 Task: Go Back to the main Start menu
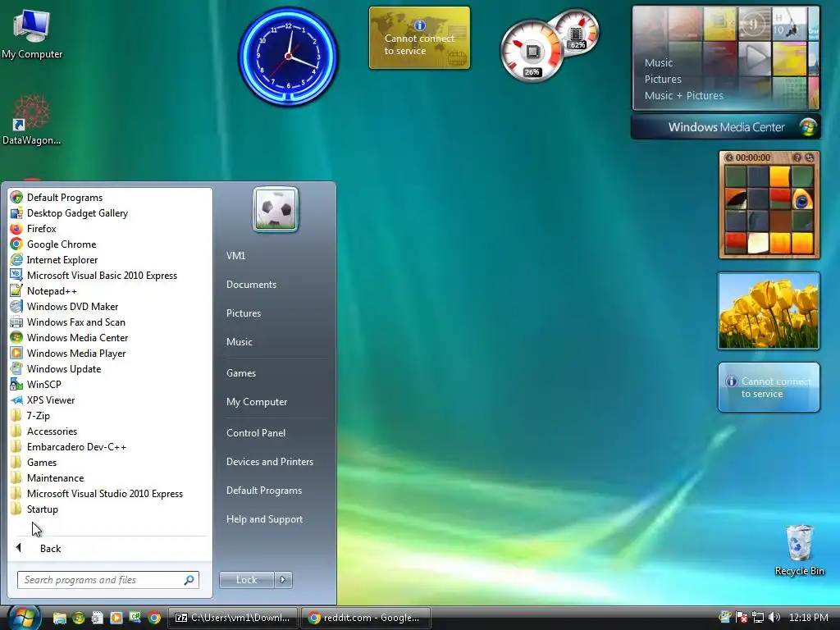coord(50,549)
